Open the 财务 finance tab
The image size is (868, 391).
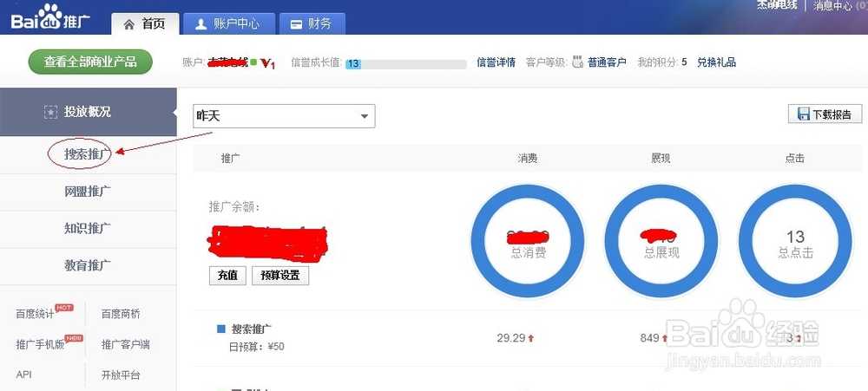312,24
